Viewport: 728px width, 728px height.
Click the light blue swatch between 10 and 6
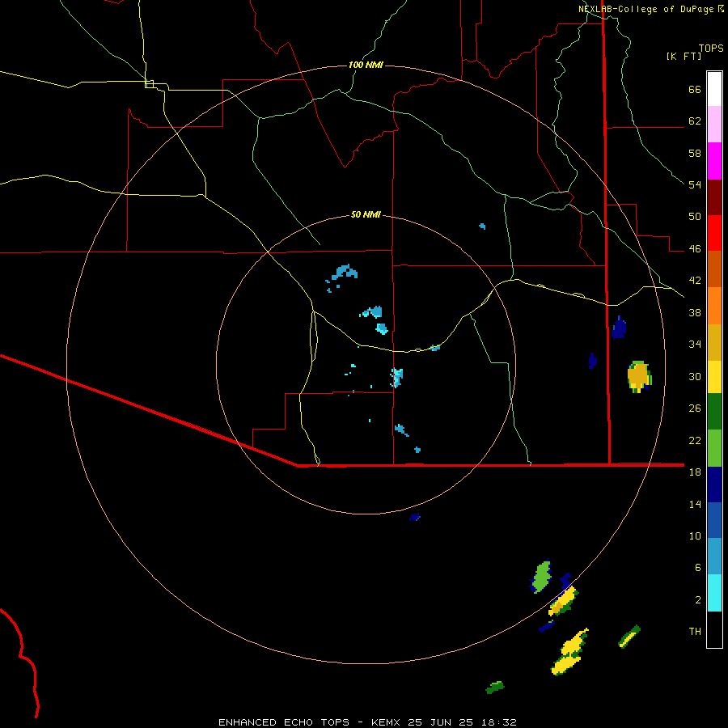pyautogui.click(x=714, y=556)
